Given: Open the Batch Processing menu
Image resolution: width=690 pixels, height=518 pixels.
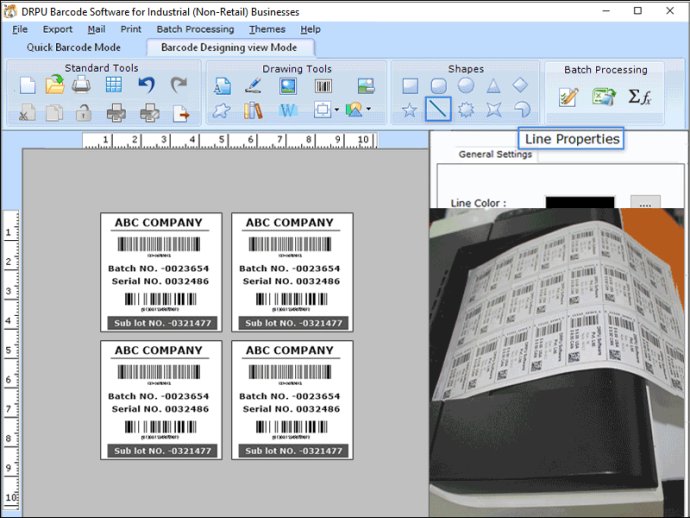Looking at the screenshot, I should tap(195, 29).
